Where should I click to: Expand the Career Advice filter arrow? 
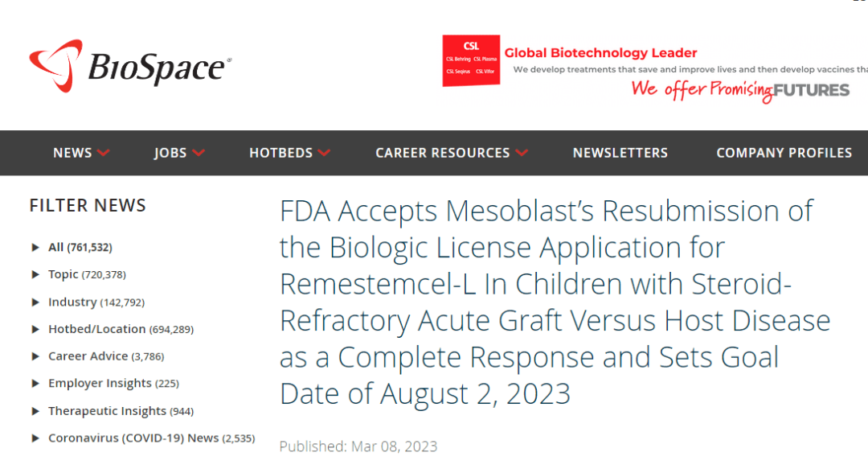click(35, 356)
